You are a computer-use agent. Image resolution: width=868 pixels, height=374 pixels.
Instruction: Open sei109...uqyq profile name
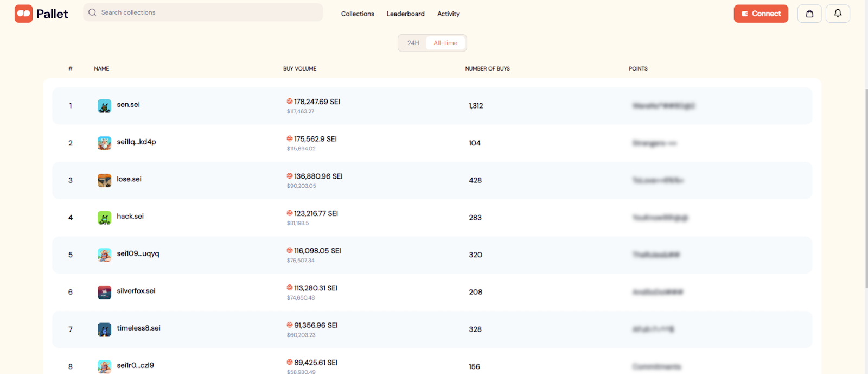coord(138,253)
